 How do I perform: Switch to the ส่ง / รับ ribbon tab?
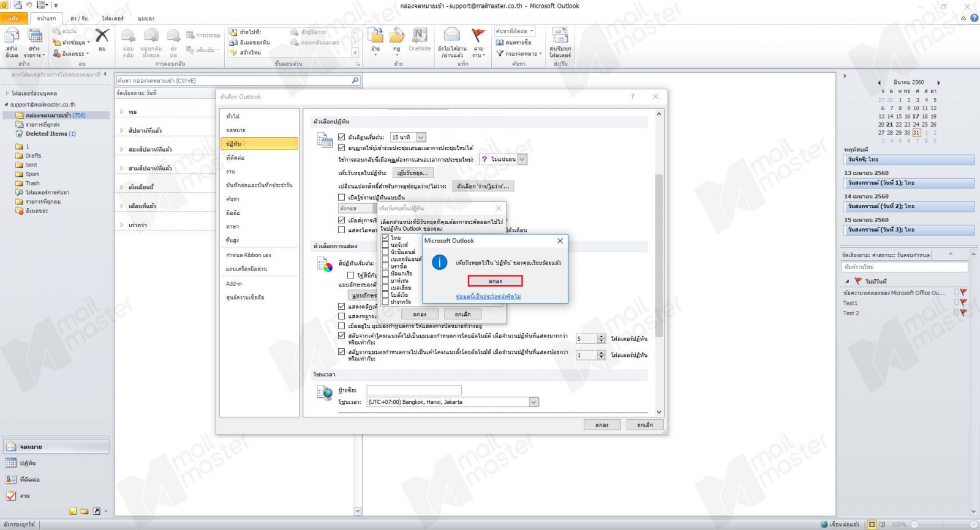pos(79,18)
